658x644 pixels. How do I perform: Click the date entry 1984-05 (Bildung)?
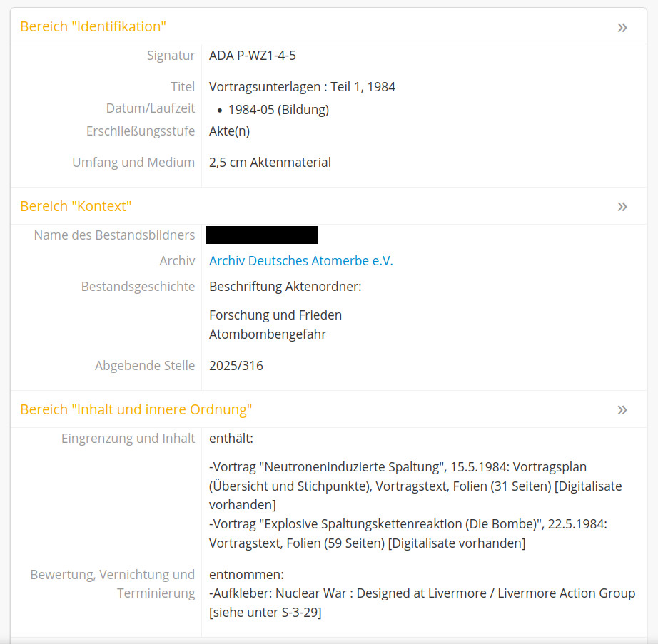(278, 110)
